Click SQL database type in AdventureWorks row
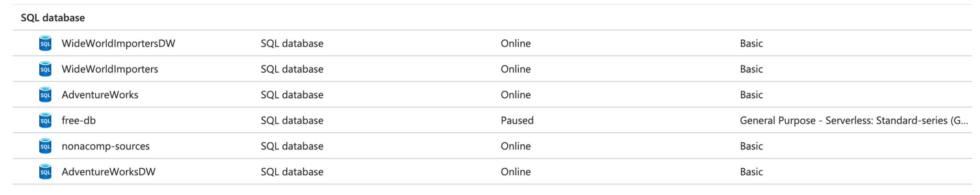 (292, 95)
